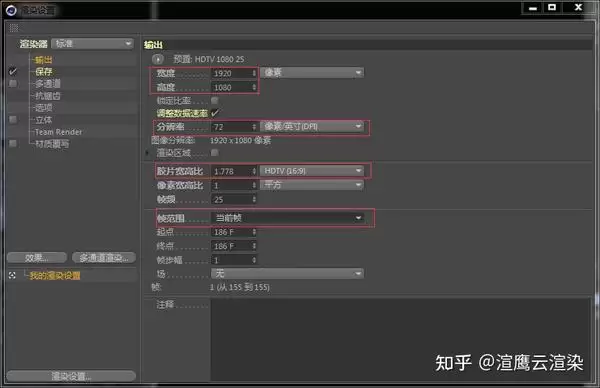Open the 像素/英寸(DPI) dropdown
The width and height of the screenshot is (600, 388).
(312, 126)
